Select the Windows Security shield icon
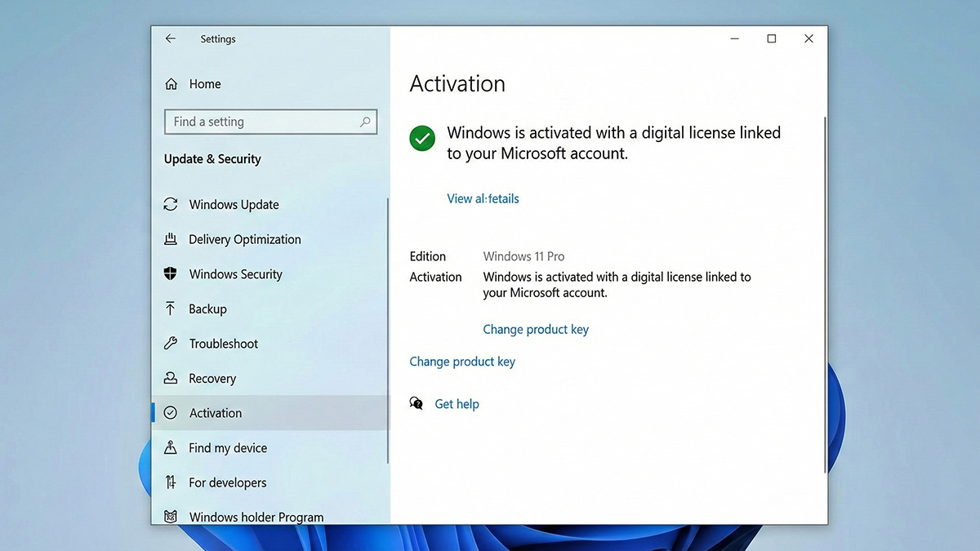Viewport: 980px width, 551px height. coord(171,273)
